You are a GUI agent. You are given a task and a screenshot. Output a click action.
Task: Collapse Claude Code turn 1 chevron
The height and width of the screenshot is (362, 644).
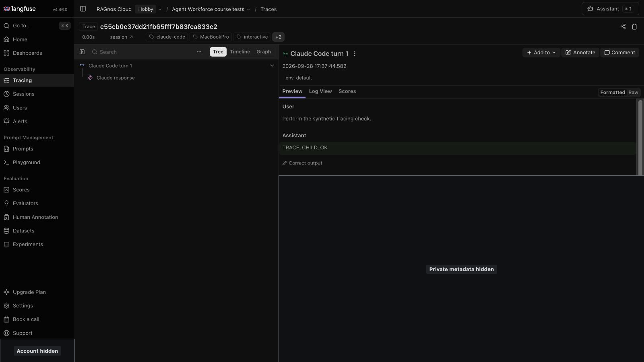pos(272,66)
